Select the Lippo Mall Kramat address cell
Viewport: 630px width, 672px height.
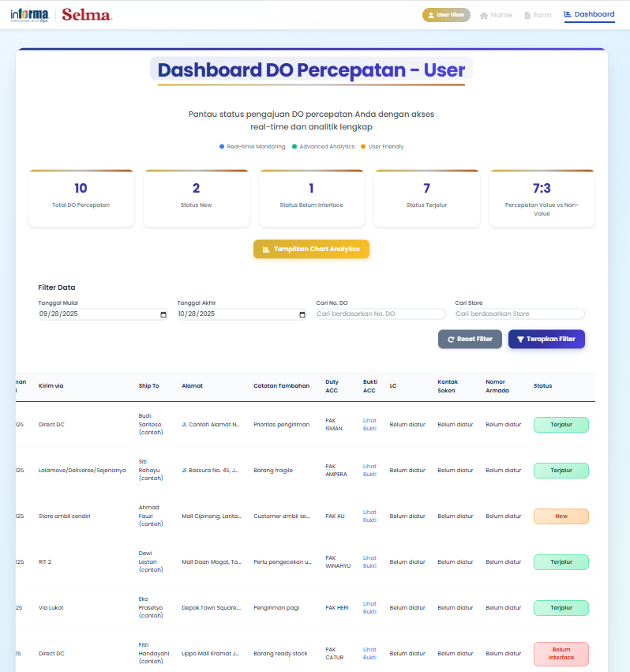211,654
